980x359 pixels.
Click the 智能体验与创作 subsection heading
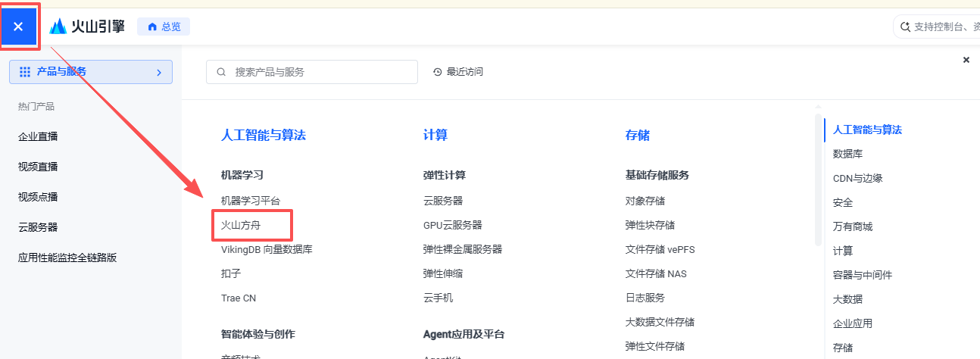click(x=258, y=334)
